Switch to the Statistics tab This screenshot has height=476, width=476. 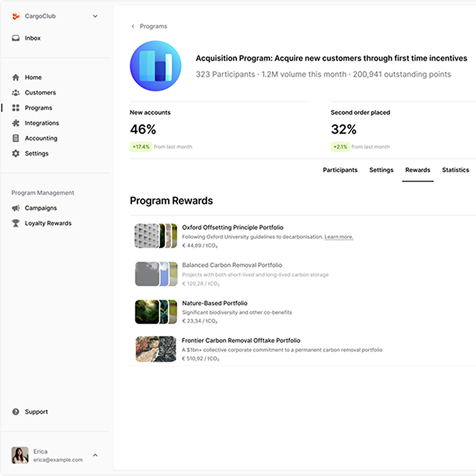coord(455,170)
